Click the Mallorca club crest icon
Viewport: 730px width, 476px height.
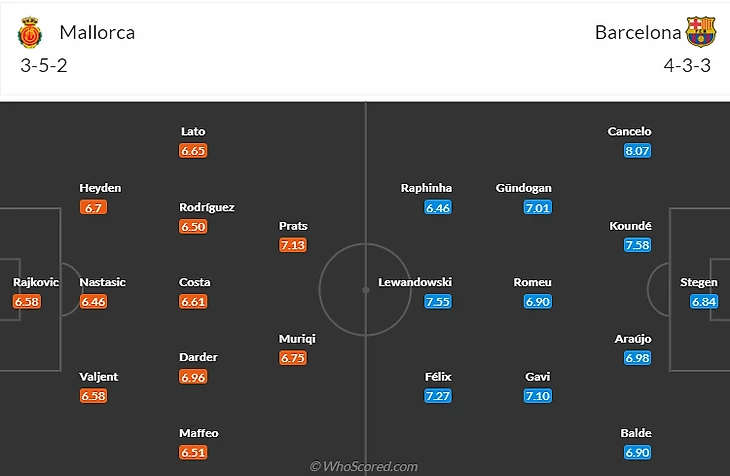point(30,33)
